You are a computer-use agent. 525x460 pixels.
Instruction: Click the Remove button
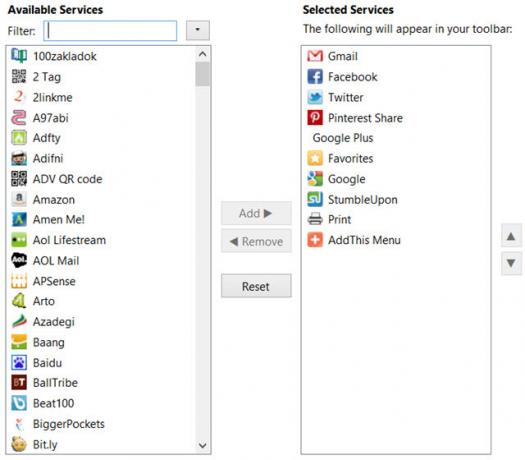coord(256,241)
